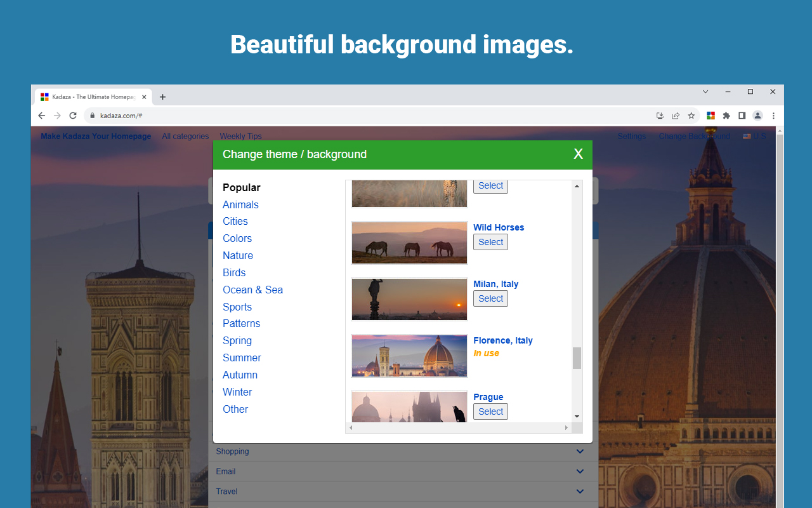Click the colorful Kadaza extension icon
812x508 pixels.
[710, 115]
